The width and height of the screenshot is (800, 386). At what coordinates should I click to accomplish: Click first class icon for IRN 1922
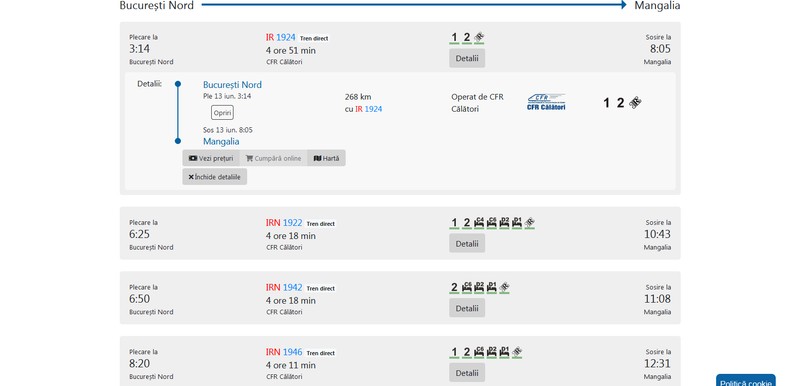(x=454, y=223)
